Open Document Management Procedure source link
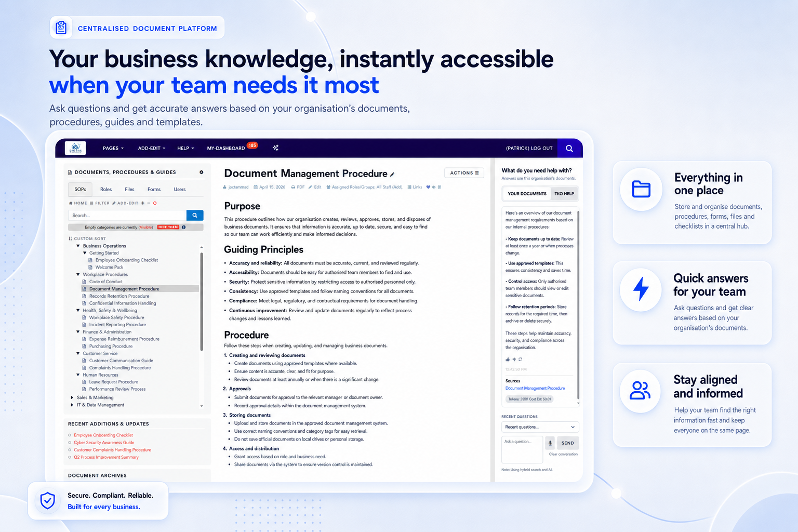The height and width of the screenshot is (532, 798). tap(535, 388)
